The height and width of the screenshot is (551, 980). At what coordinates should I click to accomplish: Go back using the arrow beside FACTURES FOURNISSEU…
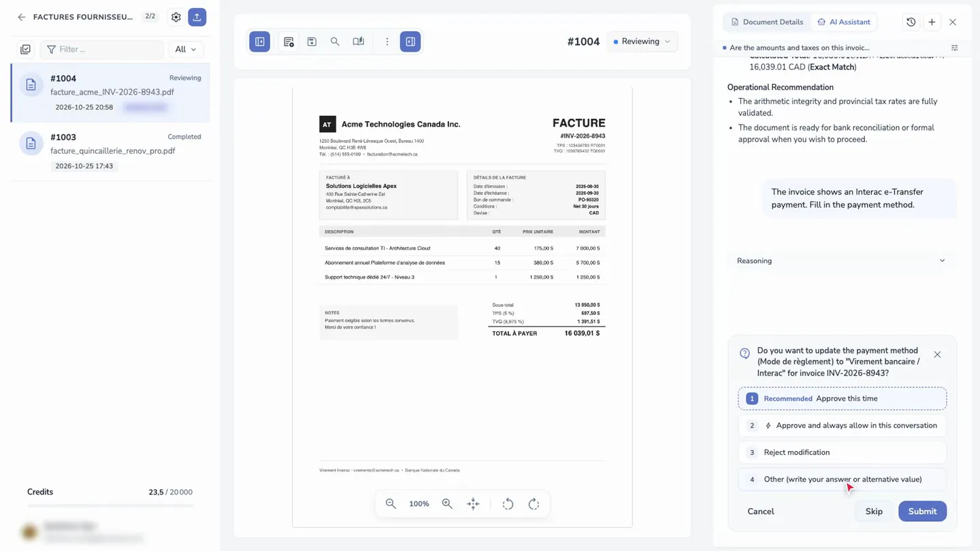coord(22,17)
